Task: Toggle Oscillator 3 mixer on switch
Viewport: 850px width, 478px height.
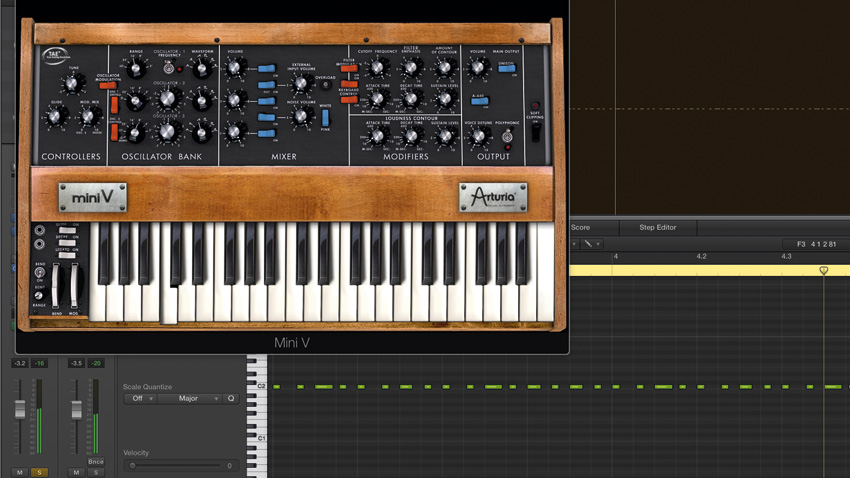Action: coord(266,133)
